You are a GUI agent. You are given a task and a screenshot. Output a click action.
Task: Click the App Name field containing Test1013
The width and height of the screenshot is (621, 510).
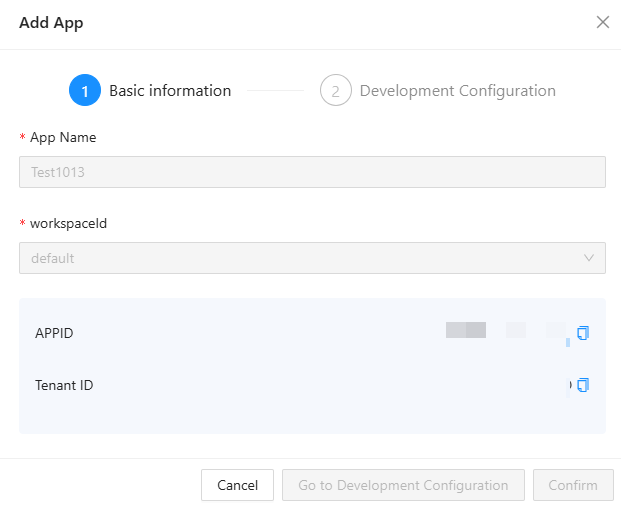(312, 172)
